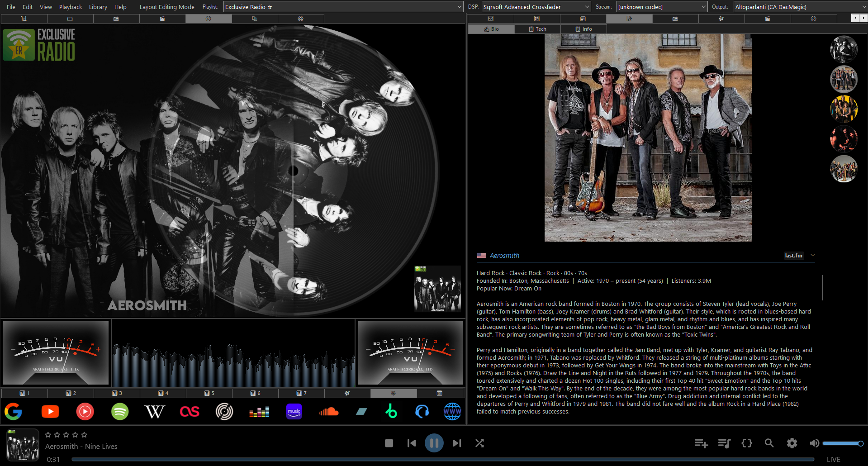This screenshot has width=868, height=466.
Task: Rate track five stars
Action: click(x=84, y=435)
